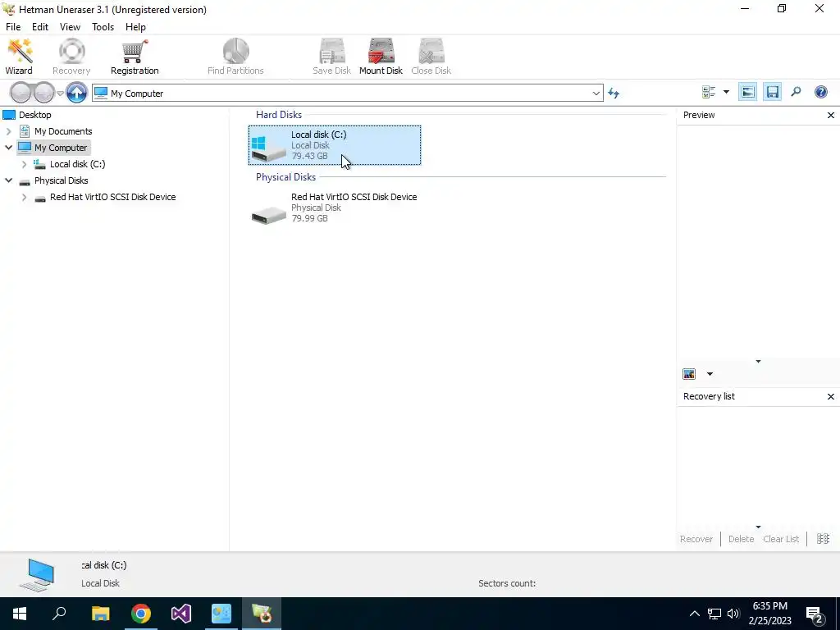Open the My Computer address dropdown
840x630 pixels.
click(x=596, y=94)
